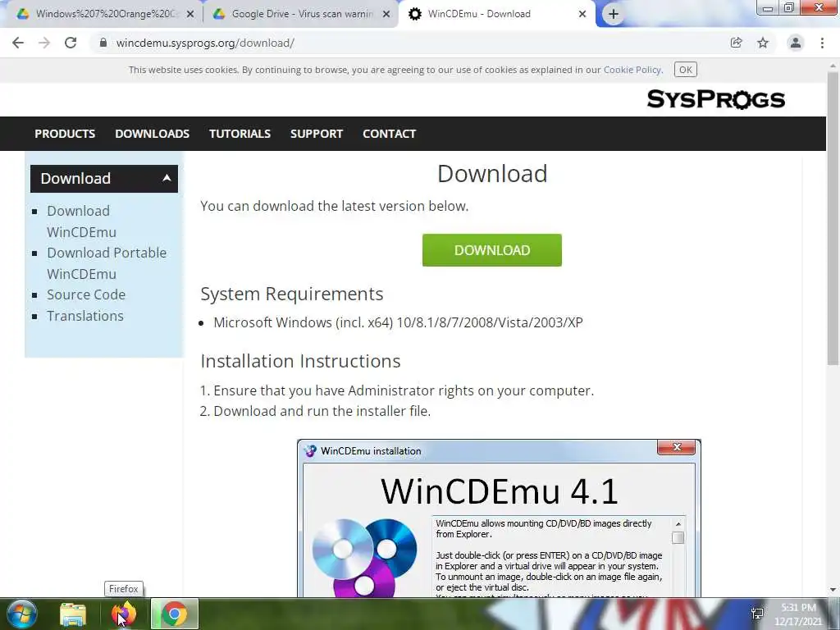840x630 pixels.
Task: Open the CONTACT menu
Action: pos(389,134)
